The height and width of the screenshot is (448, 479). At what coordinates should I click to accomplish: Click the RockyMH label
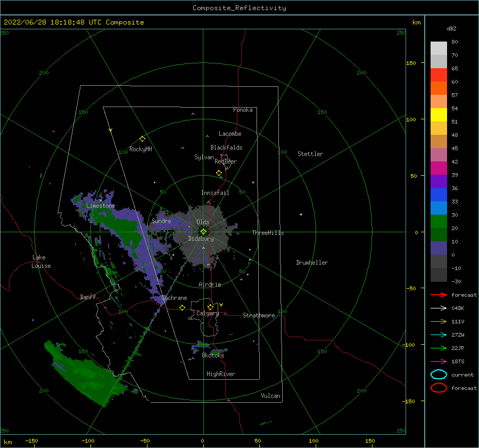pos(141,149)
